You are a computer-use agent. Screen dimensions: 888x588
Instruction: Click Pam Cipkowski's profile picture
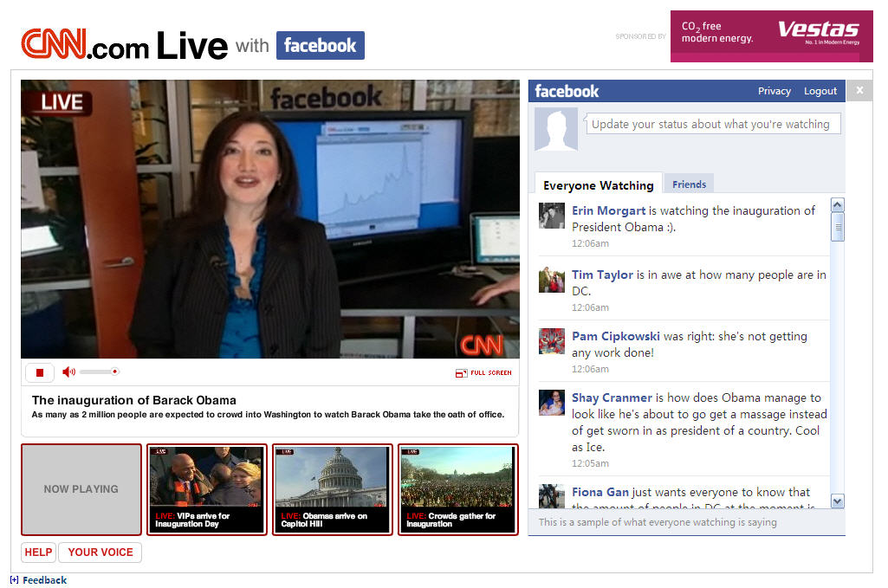point(552,341)
